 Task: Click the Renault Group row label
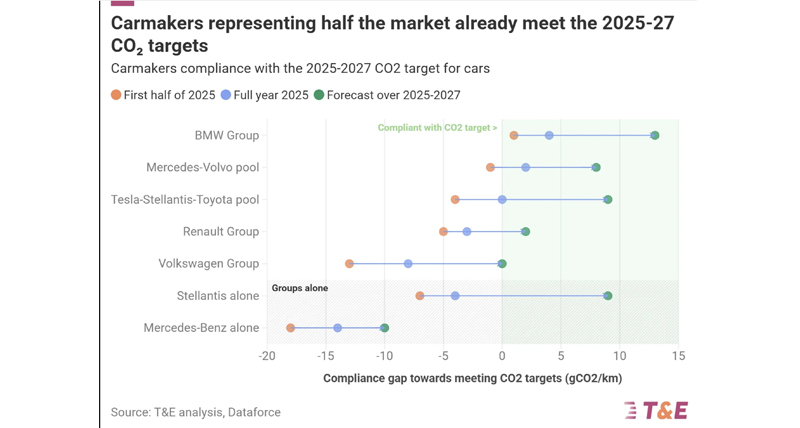click(221, 232)
